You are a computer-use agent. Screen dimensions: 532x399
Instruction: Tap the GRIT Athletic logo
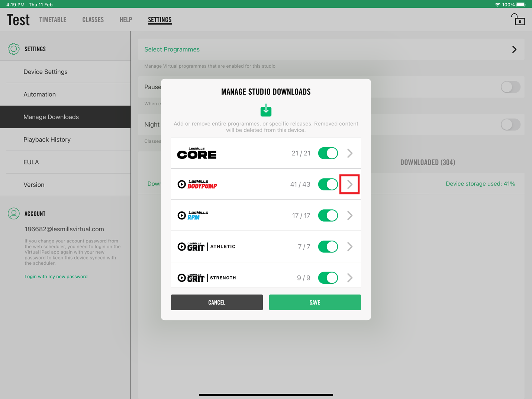pos(206,247)
